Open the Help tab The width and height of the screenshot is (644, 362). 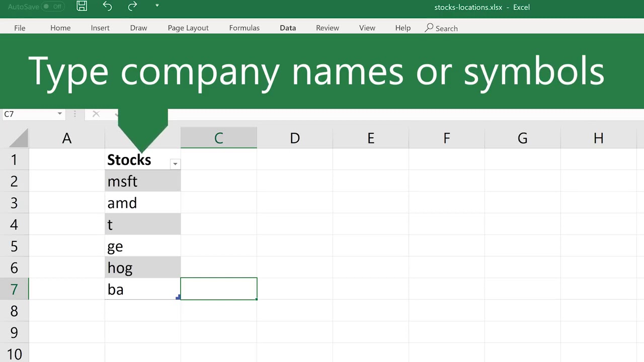tap(403, 28)
